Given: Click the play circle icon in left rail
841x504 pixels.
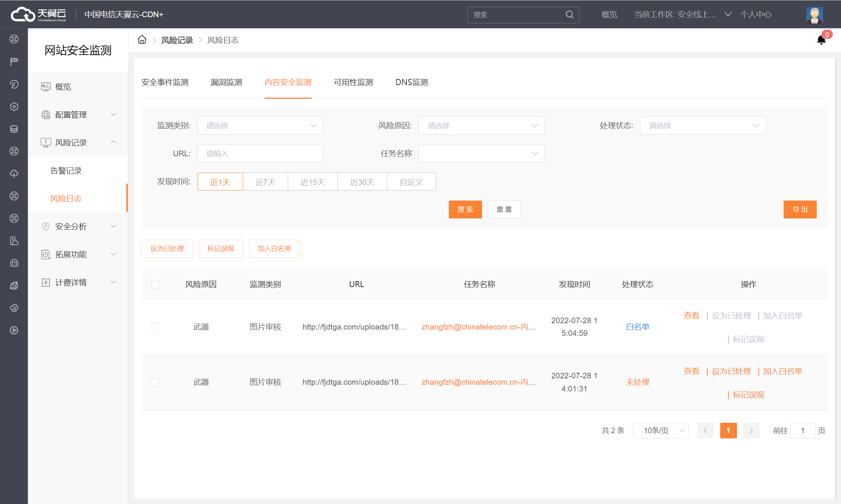Looking at the screenshot, I should click(x=14, y=330).
